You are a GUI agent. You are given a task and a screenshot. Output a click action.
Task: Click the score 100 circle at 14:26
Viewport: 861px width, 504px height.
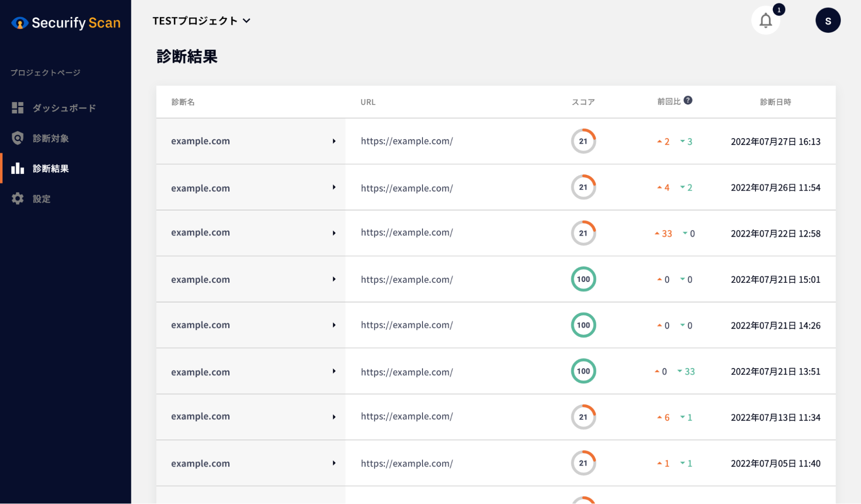pyautogui.click(x=583, y=325)
